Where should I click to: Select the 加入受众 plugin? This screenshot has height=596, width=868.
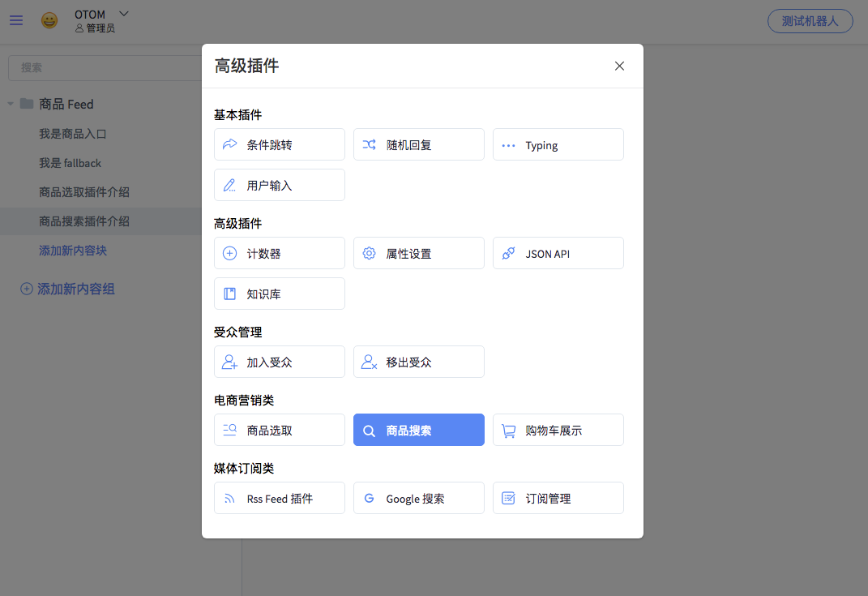[x=280, y=362]
